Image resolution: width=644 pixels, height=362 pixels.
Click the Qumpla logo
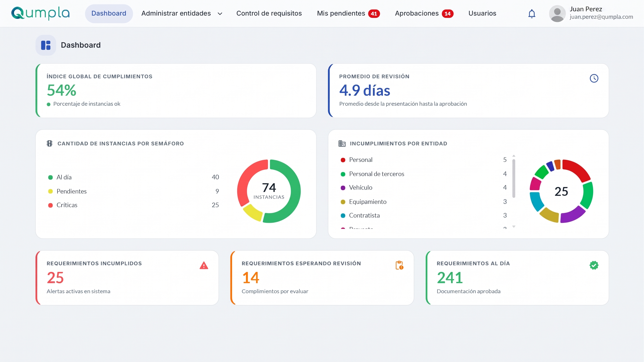pyautogui.click(x=41, y=13)
